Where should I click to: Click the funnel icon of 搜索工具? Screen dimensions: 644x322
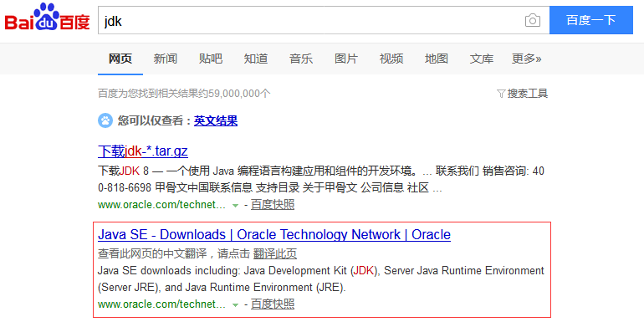[x=501, y=94]
